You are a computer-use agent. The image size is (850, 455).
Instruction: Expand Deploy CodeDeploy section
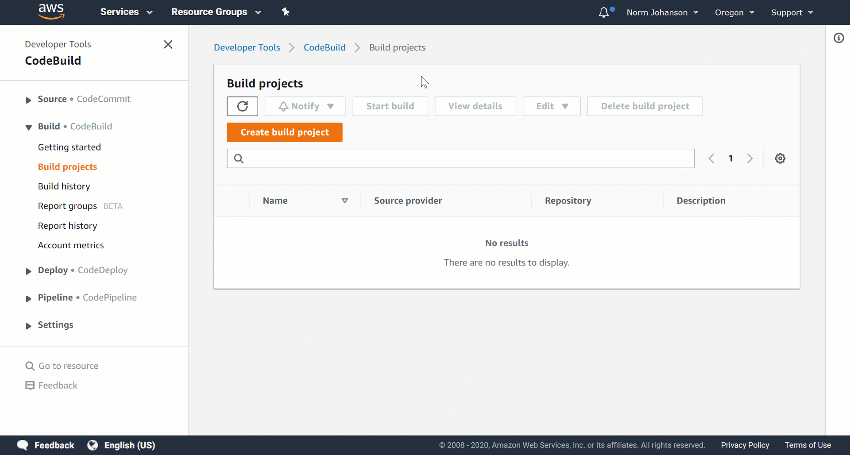point(29,271)
